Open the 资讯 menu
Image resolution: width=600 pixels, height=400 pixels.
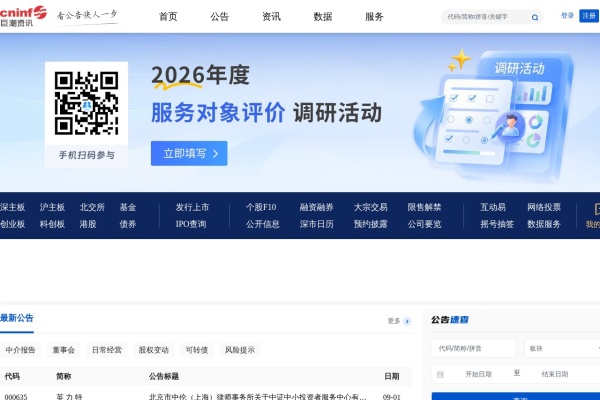[271, 16]
